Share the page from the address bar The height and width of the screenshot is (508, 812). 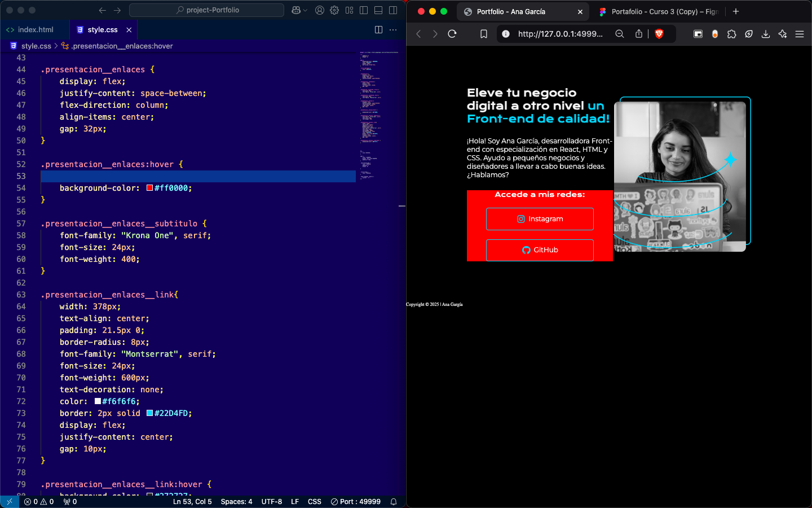[639, 34]
